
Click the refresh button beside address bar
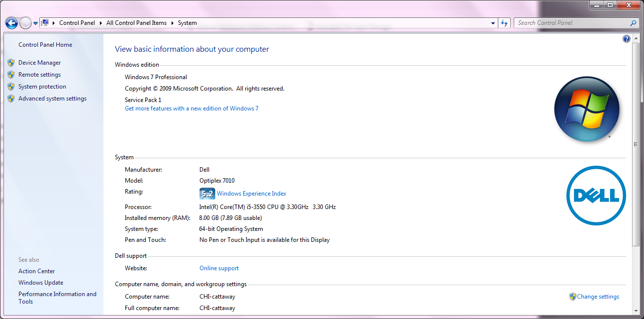(x=505, y=23)
